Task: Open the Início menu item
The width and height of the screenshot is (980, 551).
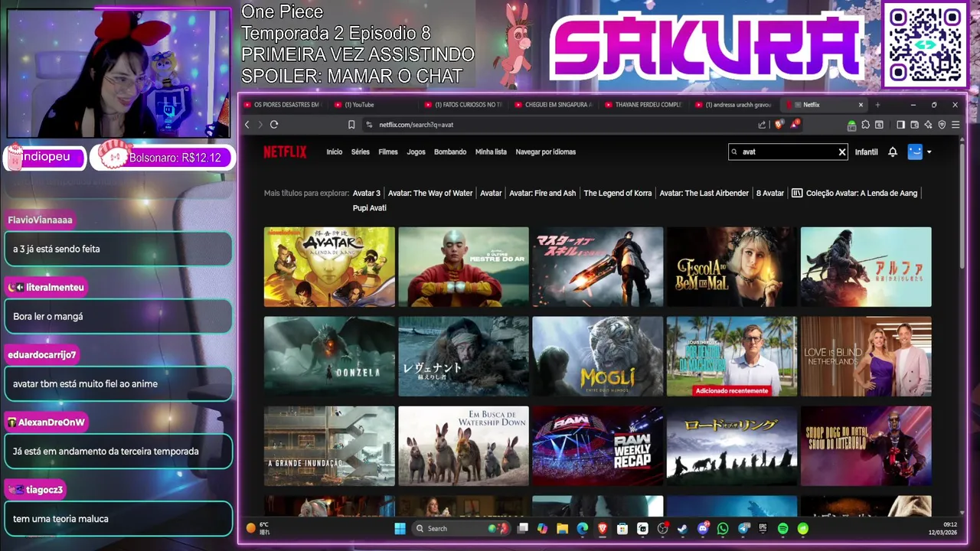Action: pyautogui.click(x=335, y=152)
